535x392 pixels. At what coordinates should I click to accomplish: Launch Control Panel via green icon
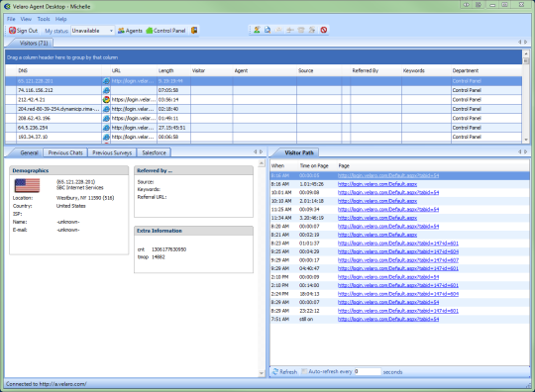(165, 31)
